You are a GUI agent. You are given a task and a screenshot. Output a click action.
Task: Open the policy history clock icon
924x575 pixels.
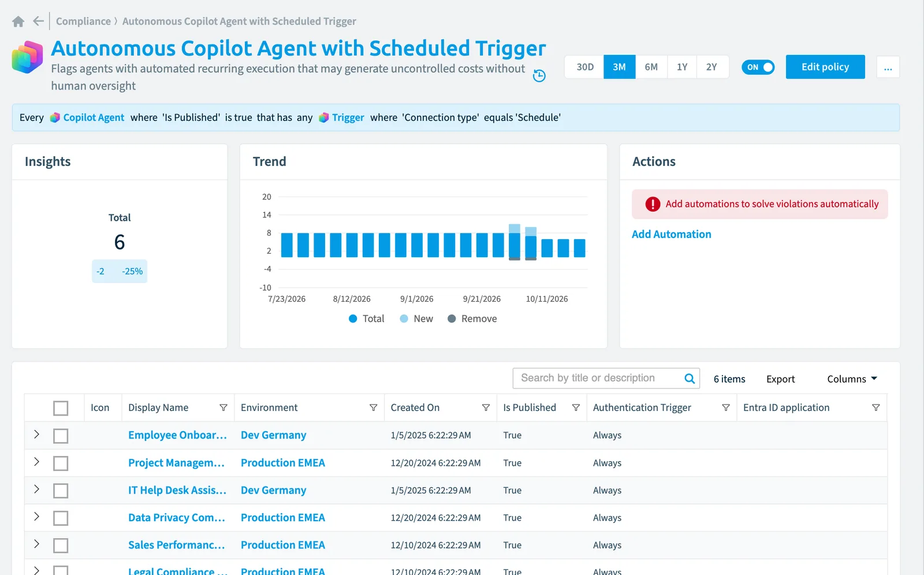point(539,76)
